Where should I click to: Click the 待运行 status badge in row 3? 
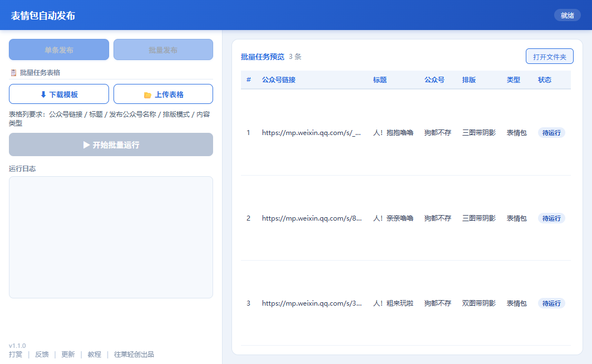coord(551,303)
